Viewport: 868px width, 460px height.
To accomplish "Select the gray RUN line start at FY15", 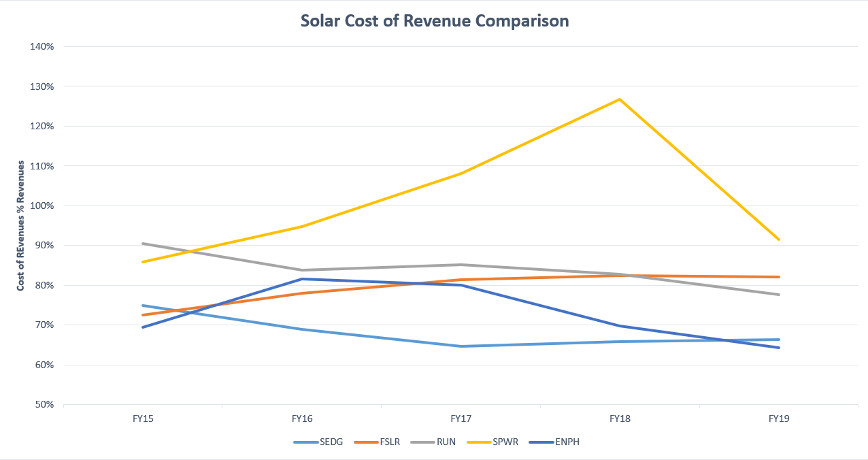I will pyautogui.click(x=143, y=244).
